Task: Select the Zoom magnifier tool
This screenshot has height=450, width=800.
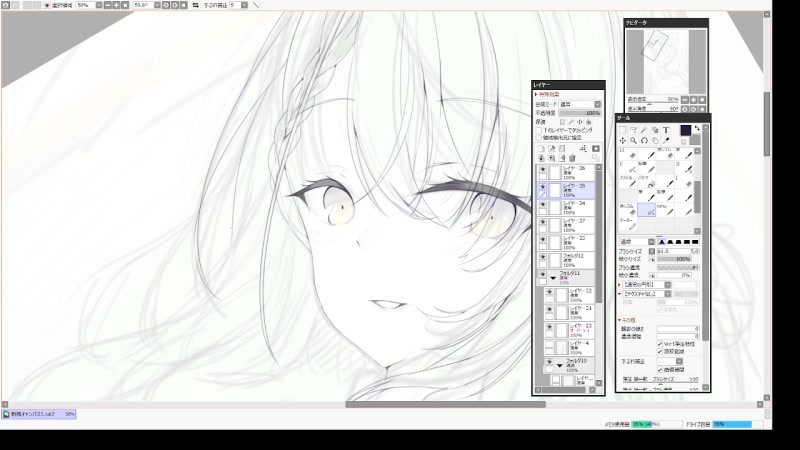Action: 632,141
